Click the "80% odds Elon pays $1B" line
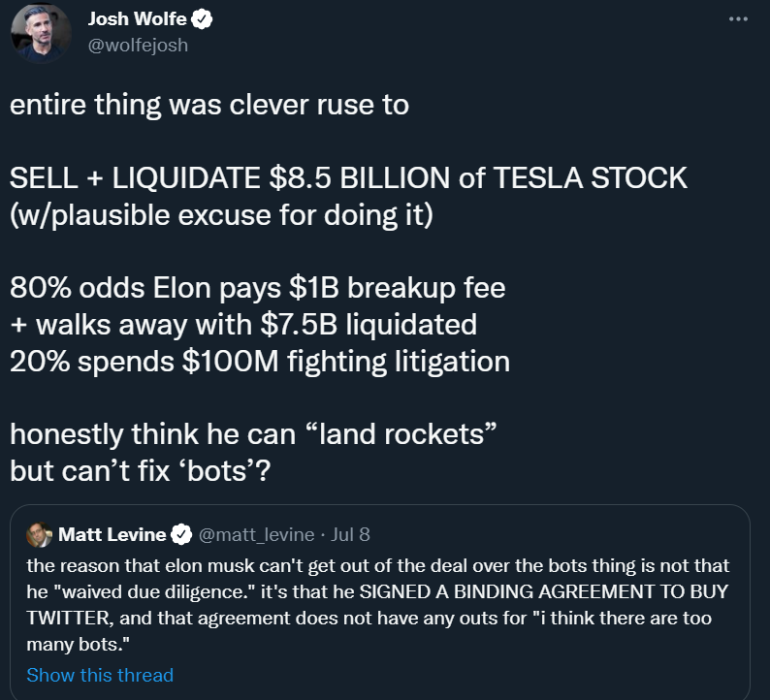 (x=258, y=288)
